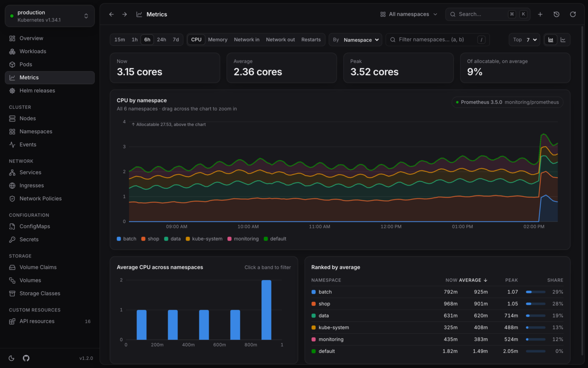Image resolution: width=588 pixels, height=368 pixels.
Task: Switch to the Network out tab
Action: 281,40
